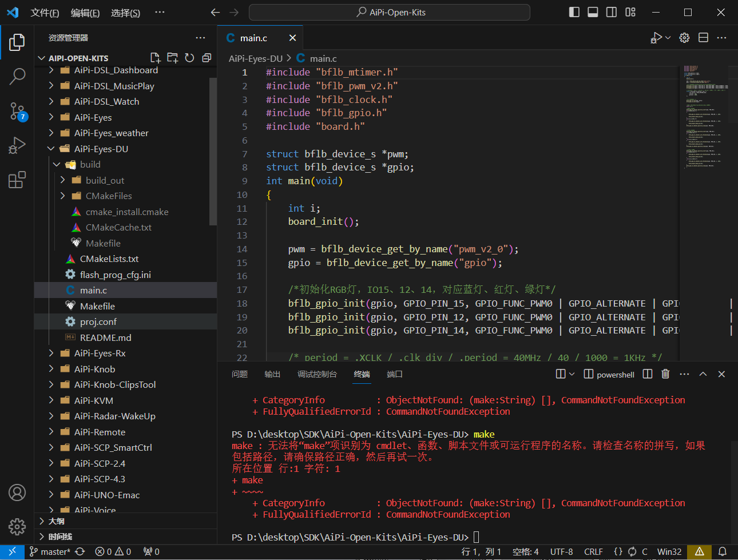Open the Accounts icon

tap(17, 493)
